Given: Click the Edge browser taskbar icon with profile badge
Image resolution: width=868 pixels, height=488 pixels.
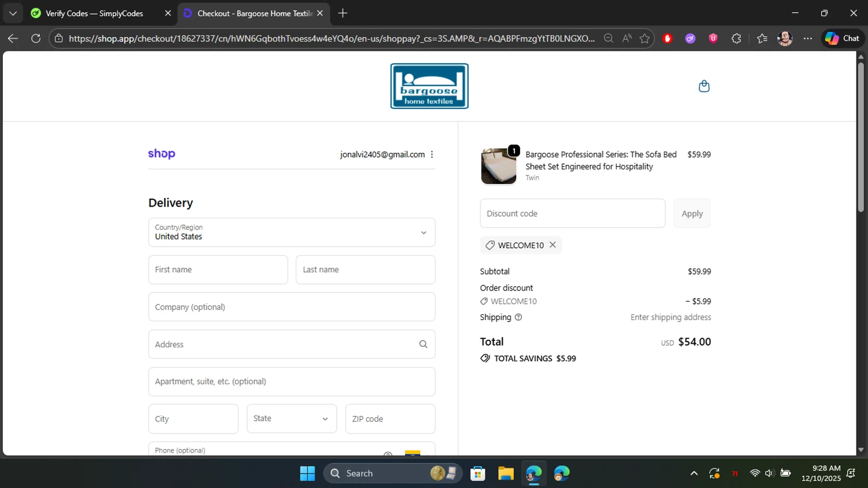Looking at the screenshot, I should tap(534, 474).
